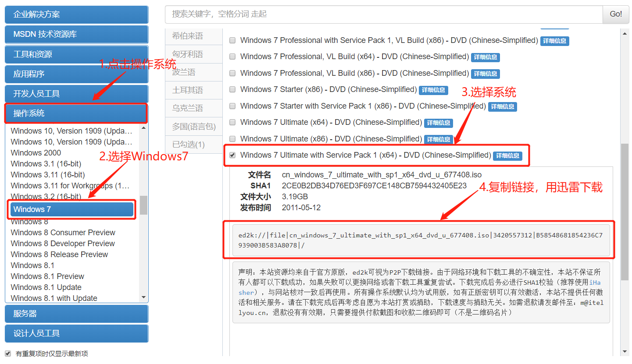Image resolution: width=632 pixels, height=364 pixels.
Task: Click the SHA1 hash value
Action: [x=374, y=186]
